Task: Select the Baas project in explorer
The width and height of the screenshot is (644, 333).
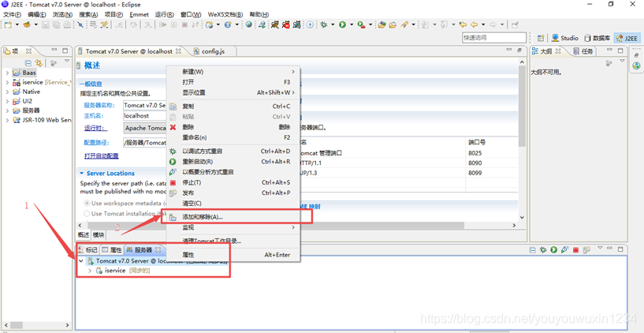Action: [29, 73]
